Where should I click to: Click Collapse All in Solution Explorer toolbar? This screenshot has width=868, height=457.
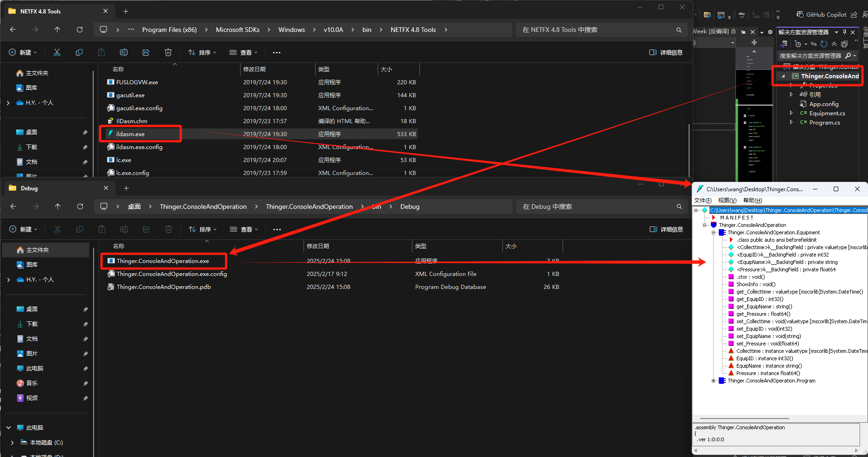click(834, 44)
